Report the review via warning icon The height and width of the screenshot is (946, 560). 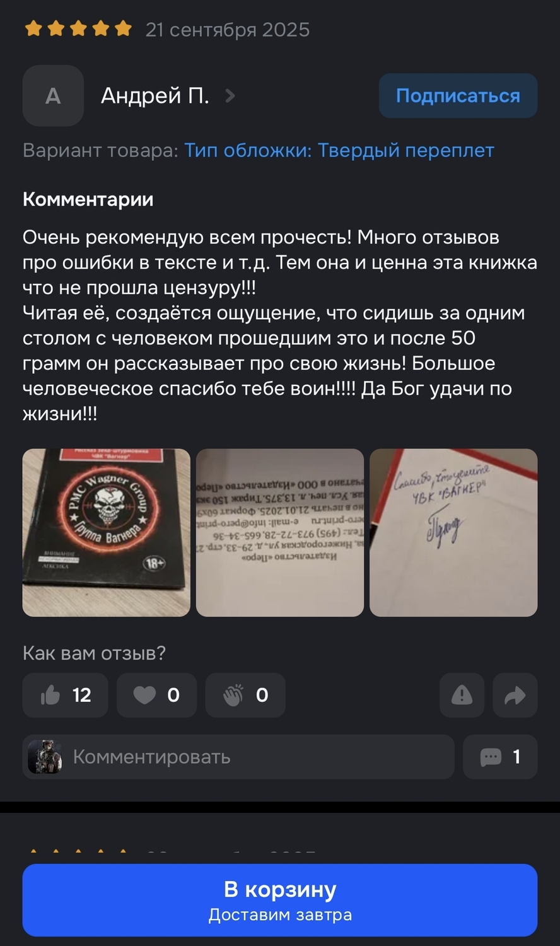[462, 695]
